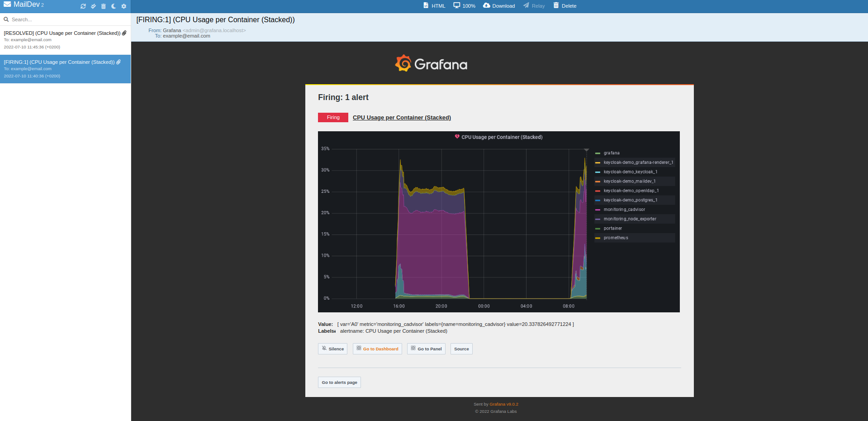Click the alert Value line text
868x421 pixels.
pyautogui.click(x=446, y=324)
